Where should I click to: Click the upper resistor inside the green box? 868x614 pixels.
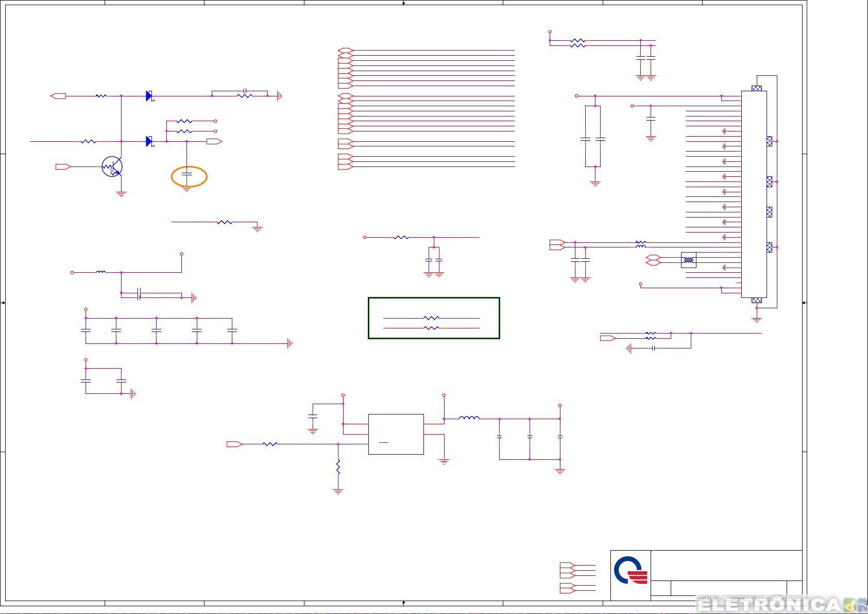pos(431,318)
